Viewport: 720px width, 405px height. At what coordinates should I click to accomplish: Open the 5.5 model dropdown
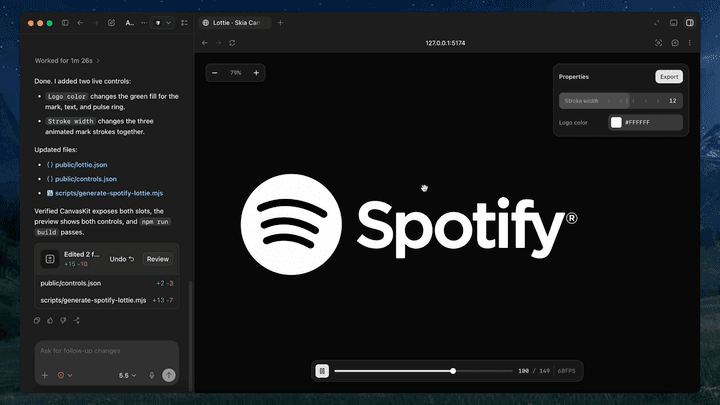pos(127,375)
